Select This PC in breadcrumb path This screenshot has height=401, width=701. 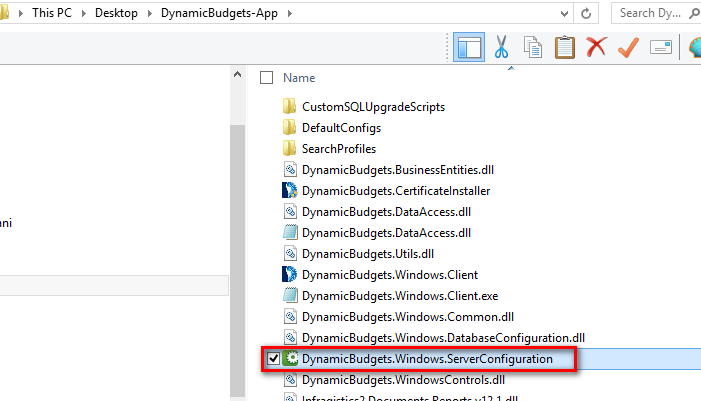click(x=52, y=13)
